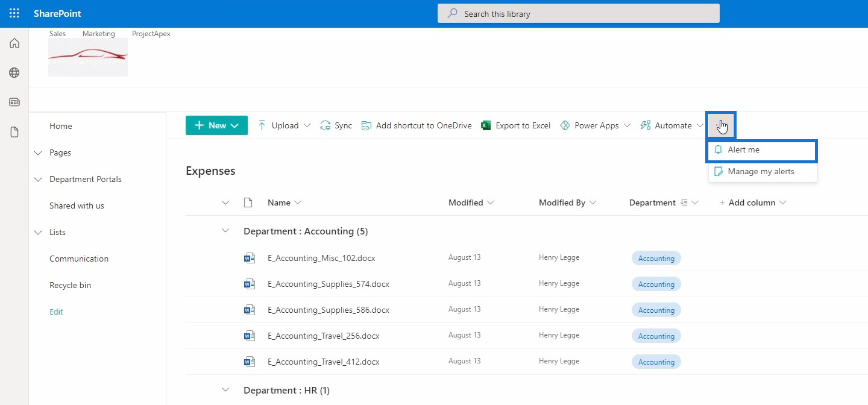
Task: Open Recycle bin in left navigation
Action: [71, 285]
